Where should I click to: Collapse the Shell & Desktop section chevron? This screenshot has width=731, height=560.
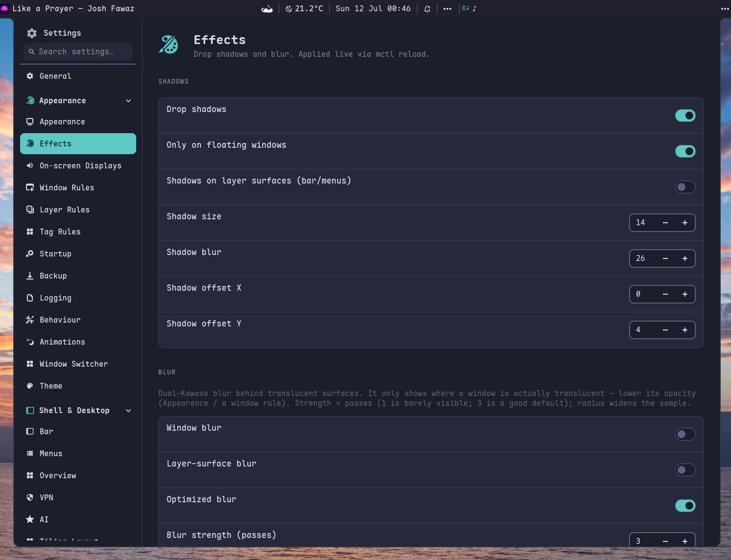(x=128, y=411)
